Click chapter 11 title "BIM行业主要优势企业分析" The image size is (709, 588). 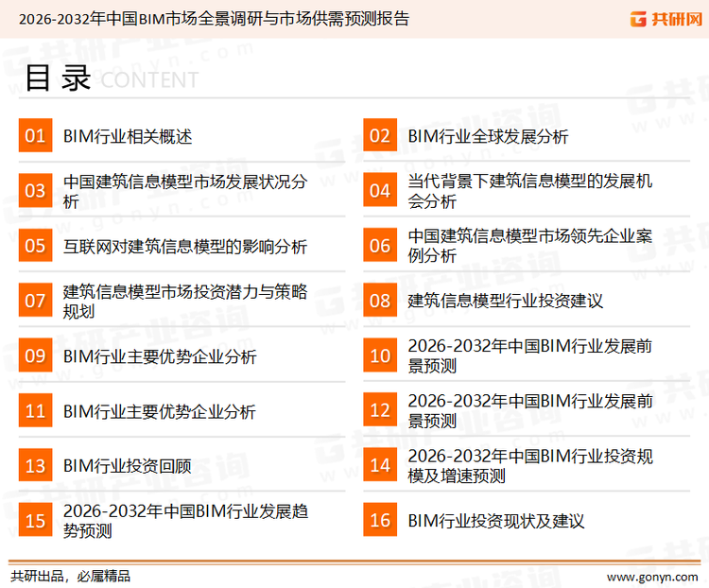pos(160,411)
